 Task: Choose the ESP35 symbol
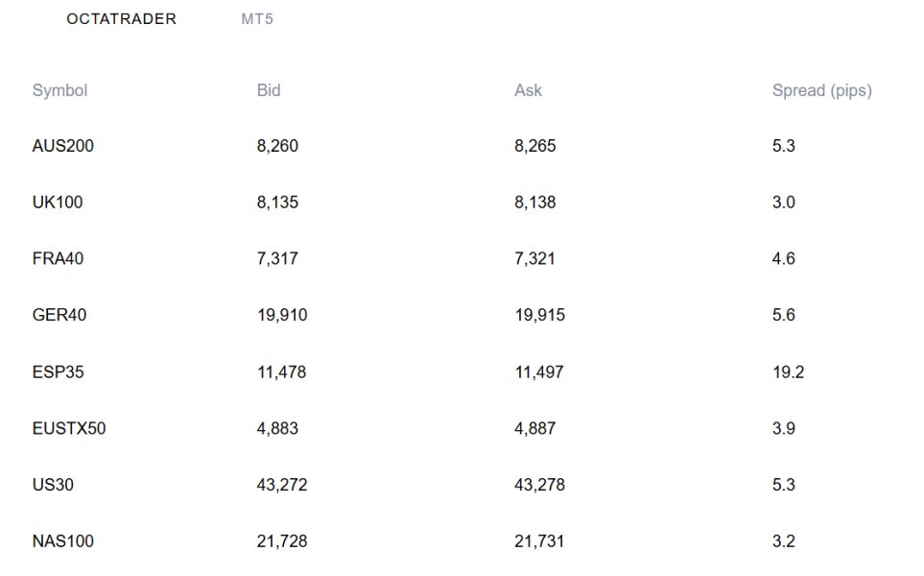click(x=58, y=372)
